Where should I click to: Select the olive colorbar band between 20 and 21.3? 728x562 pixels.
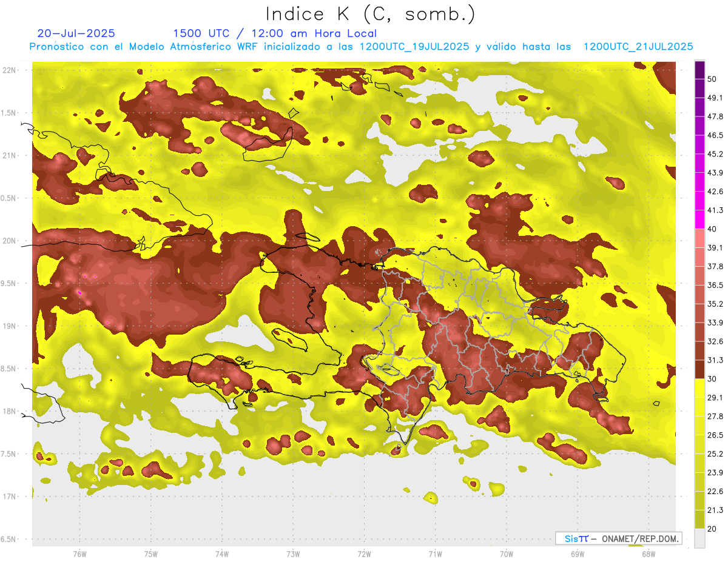coord(699,519)
